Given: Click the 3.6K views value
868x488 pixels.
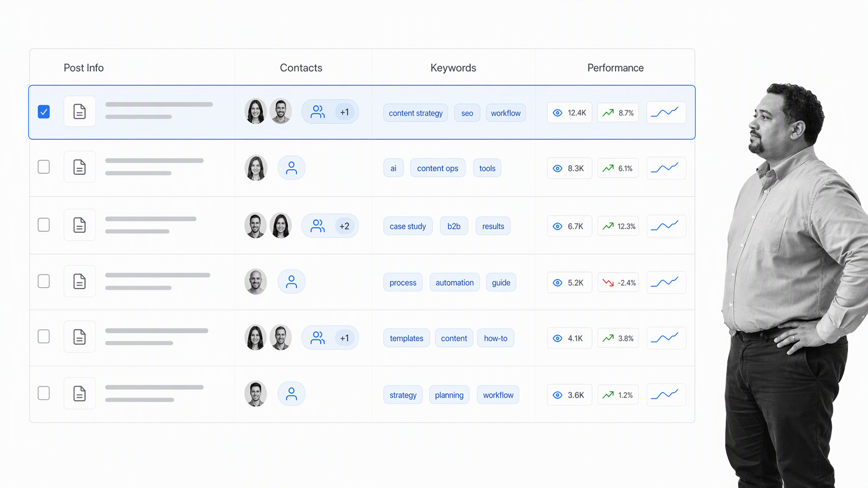Looking at the screenshot, I should click(x=576, y=395).
